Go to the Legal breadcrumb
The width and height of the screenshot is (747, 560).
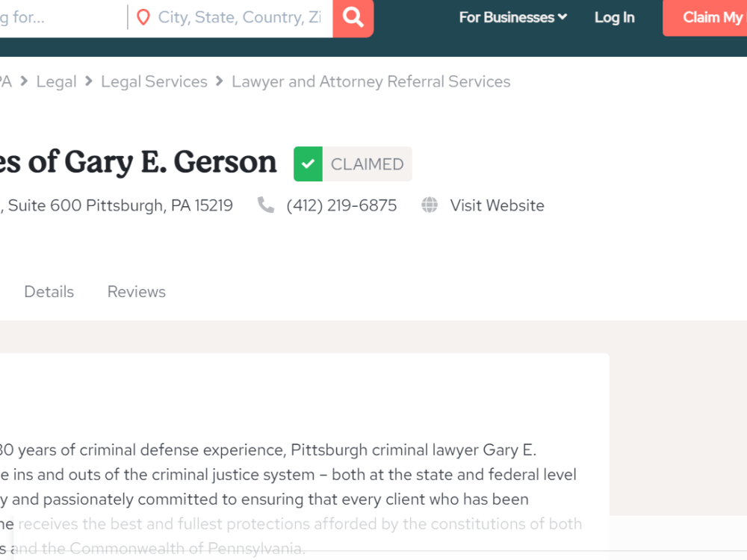[x=56, y=81]
